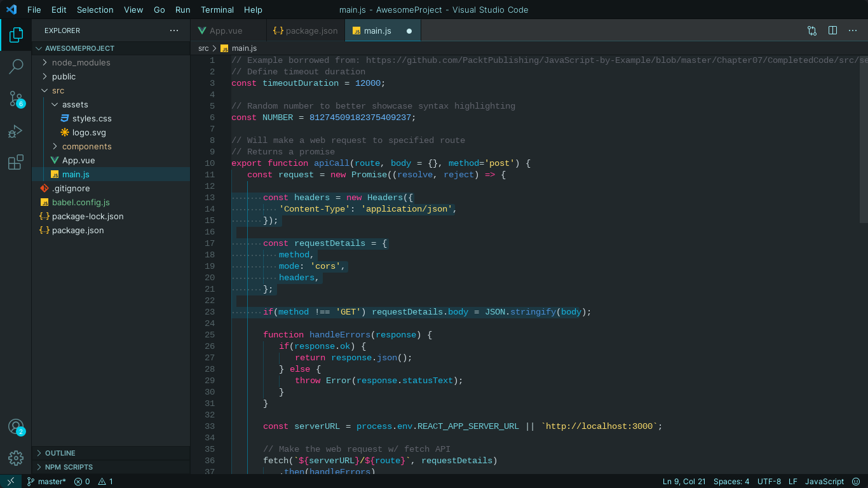Switch to the package.json editor tab

click(x=306, y=30)
